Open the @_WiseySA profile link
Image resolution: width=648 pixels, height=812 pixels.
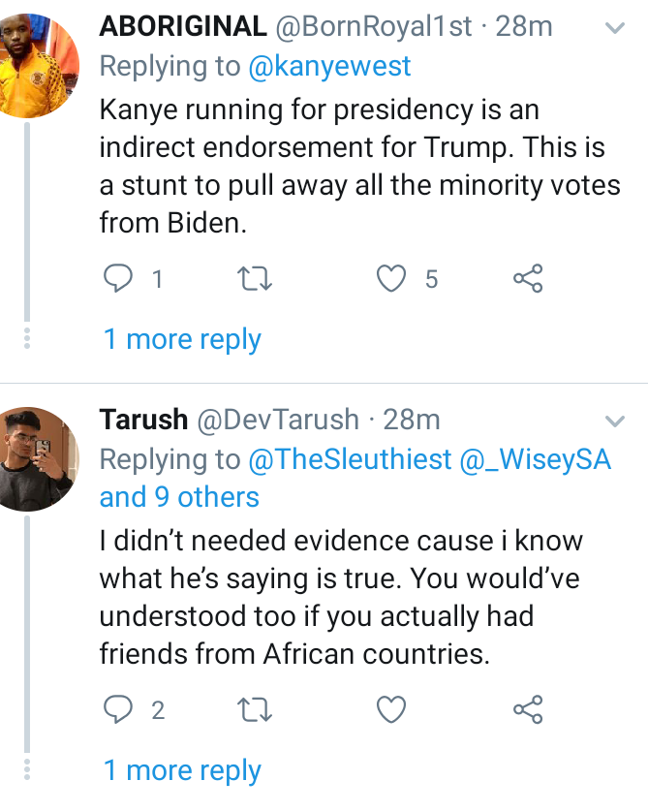point(536,459)
